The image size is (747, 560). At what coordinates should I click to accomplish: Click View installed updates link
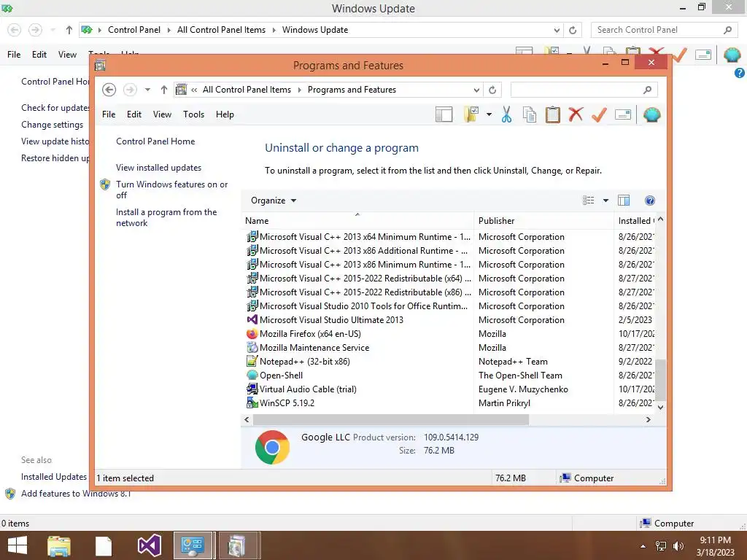coord(158,168)
